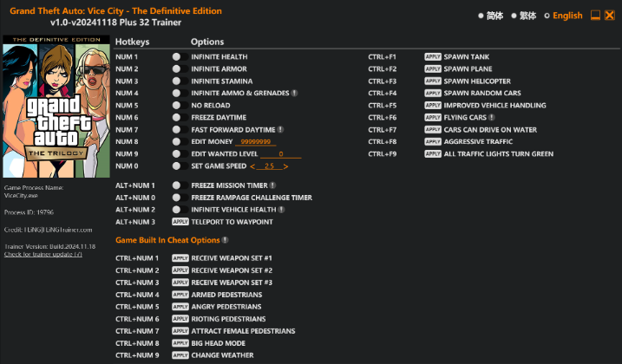Decrease game speed with left arrow

253,166
